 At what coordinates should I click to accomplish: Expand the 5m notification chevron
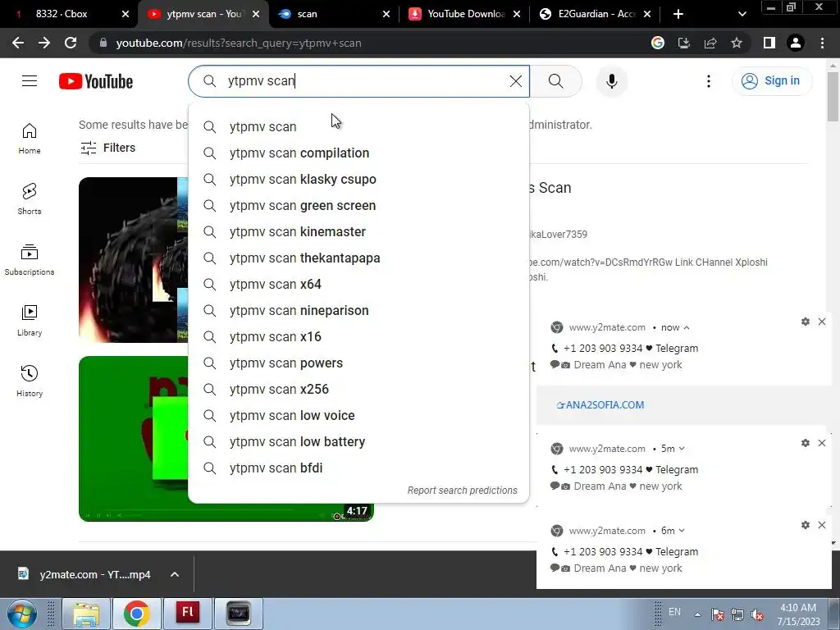coord(682,449)
